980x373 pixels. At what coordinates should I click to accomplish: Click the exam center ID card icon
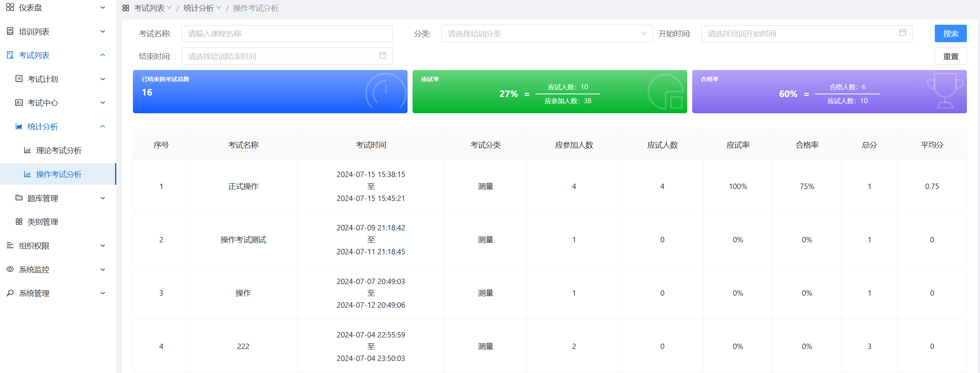(x=19, y=102)
